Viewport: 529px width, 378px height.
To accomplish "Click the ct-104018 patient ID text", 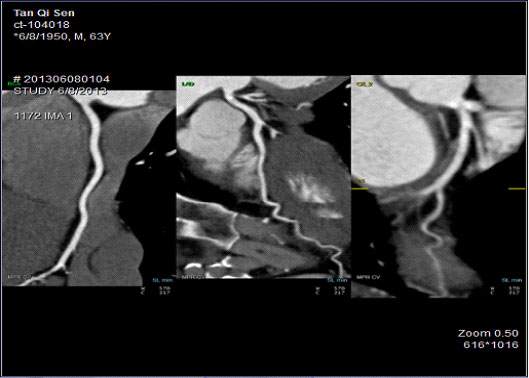I will click(41, 25).
